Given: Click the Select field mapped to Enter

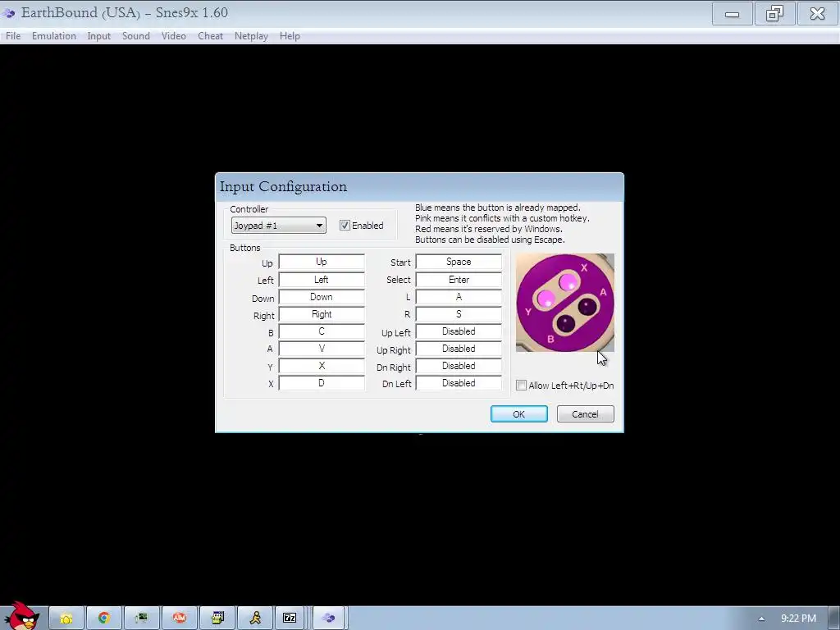Looking at the screenshot, I should (x=459, y=280).
